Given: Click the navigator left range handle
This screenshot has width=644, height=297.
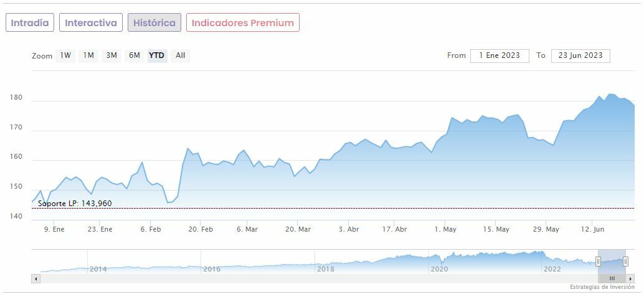Looking at the screenshot, I should [598, 262].
